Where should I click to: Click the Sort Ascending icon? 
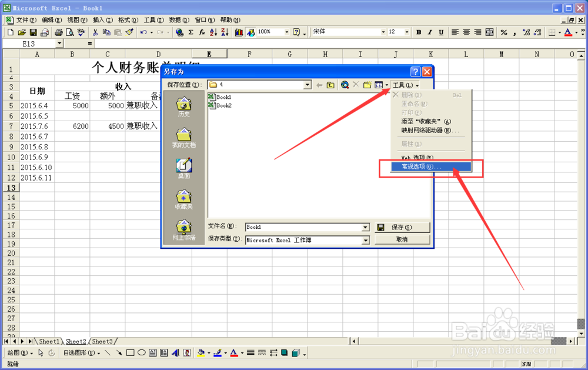click(x=213, y=32)
